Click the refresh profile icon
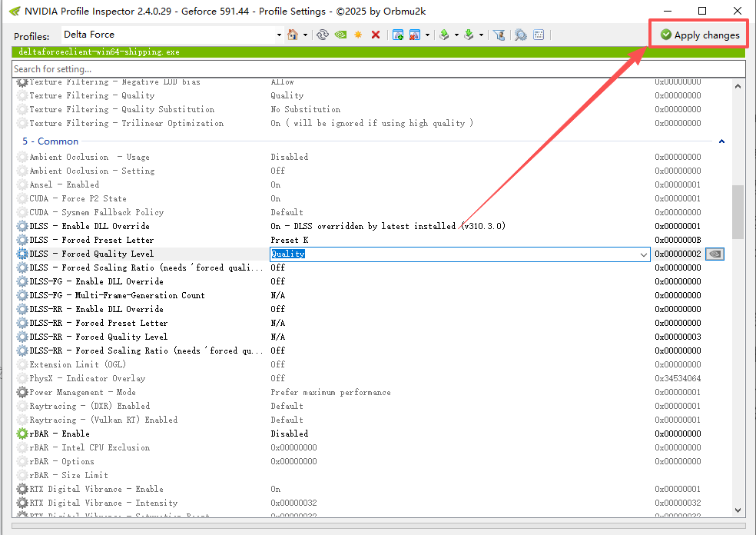This screenshot has width=756, height=535. 323,35
